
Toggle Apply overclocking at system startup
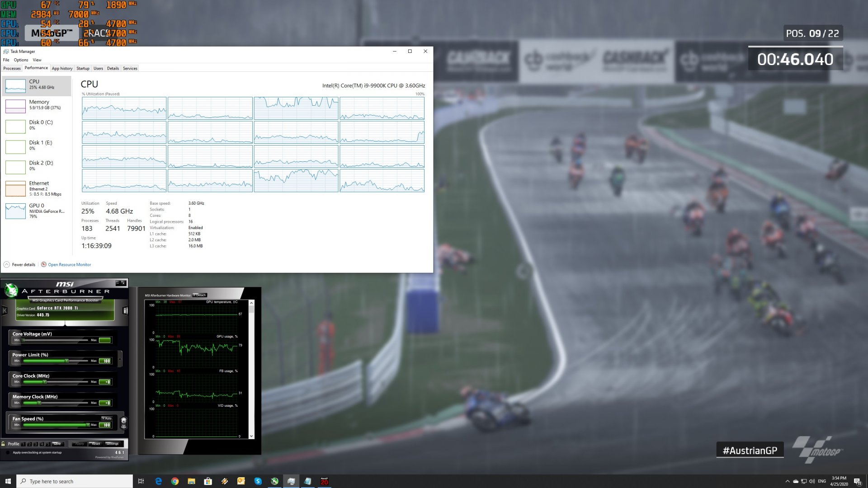[8, 452]
